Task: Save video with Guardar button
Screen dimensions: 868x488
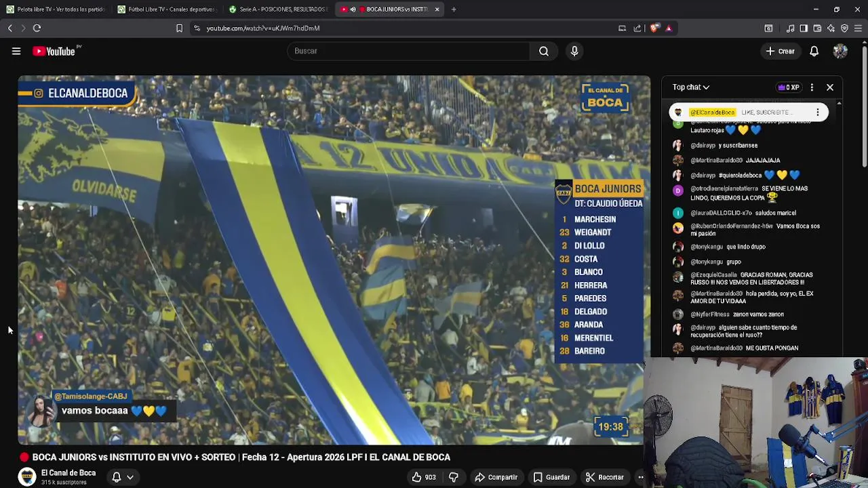Action: (551, 477)
